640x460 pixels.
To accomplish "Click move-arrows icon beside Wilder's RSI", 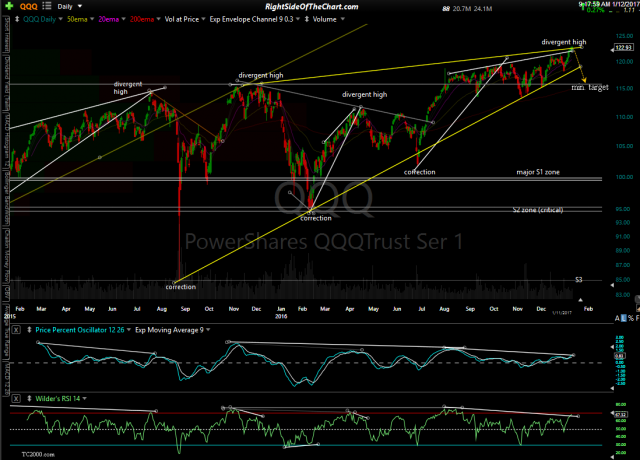I will pyautogui.click(x=29, y=399).
